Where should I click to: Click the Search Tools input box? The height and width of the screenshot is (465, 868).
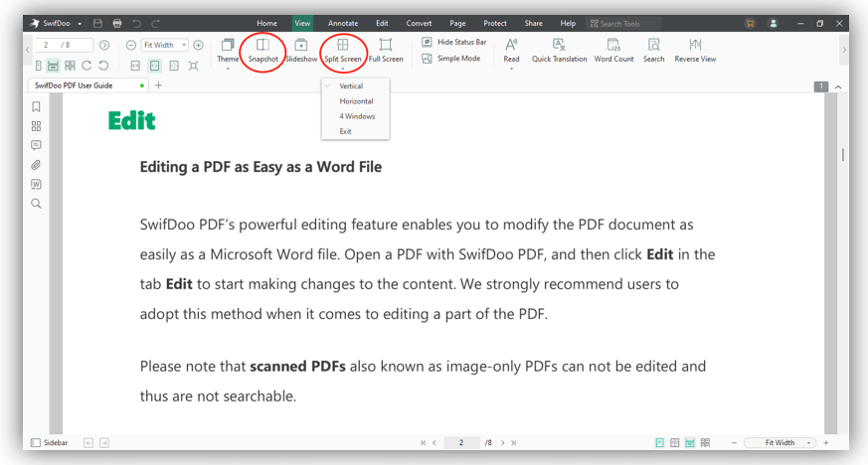[623, 24]
